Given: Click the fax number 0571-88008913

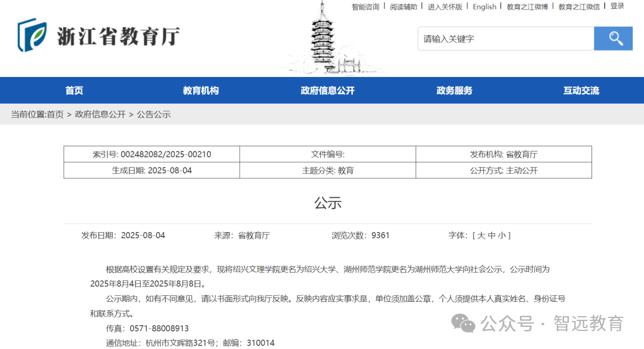Looking at the screenshot, I should click(159, 329).
